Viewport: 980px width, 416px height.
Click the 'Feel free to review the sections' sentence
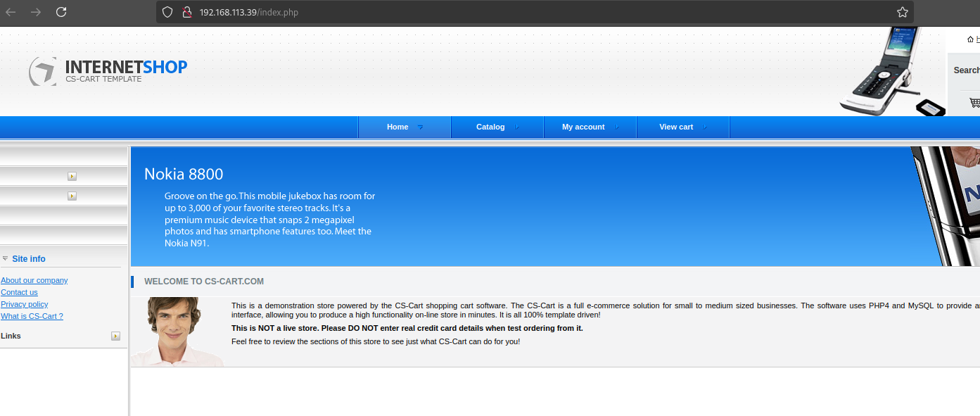(x=376, y=341)
